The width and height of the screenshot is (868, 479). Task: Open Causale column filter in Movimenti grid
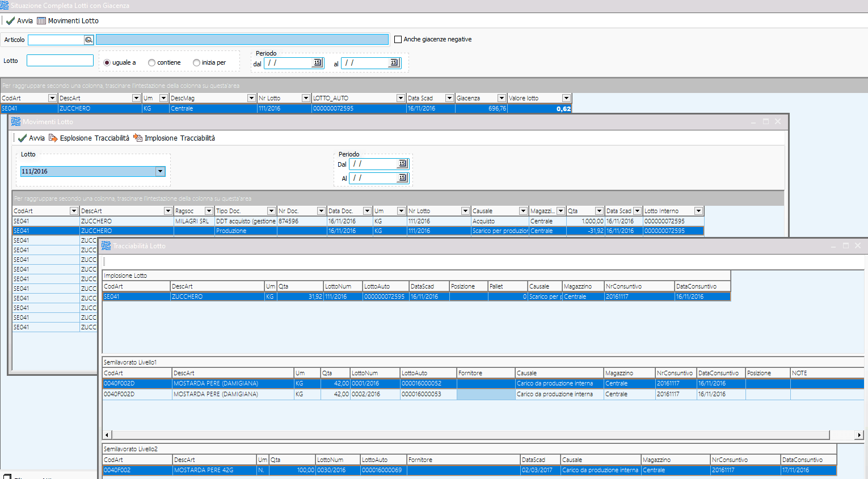[523, 211]
